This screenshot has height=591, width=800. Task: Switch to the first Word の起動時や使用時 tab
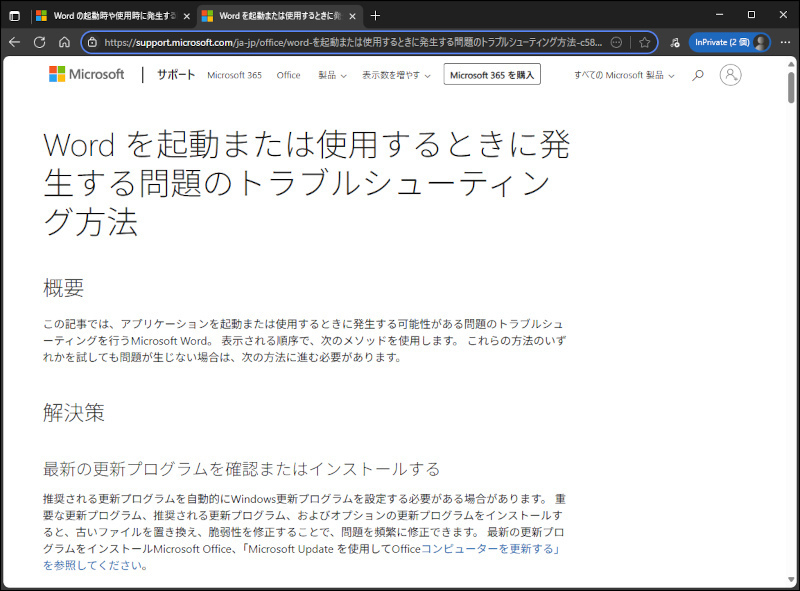point(113,16)
